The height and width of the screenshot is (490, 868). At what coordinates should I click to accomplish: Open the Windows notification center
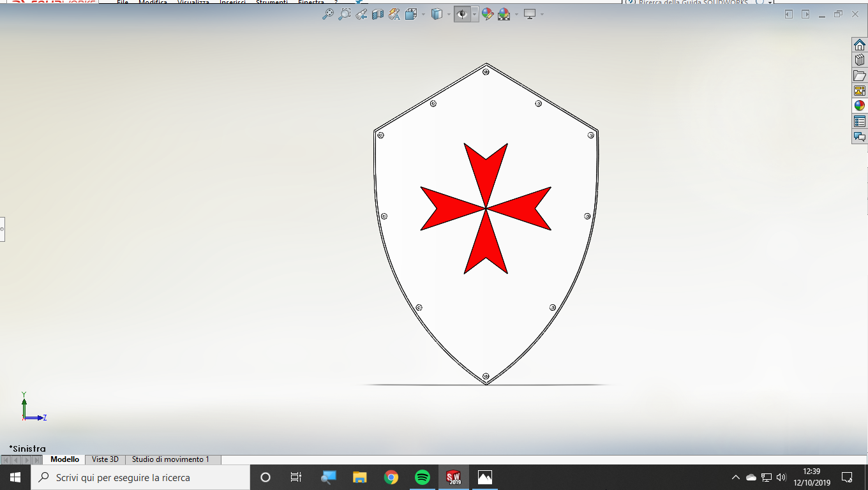coord(847,477)
